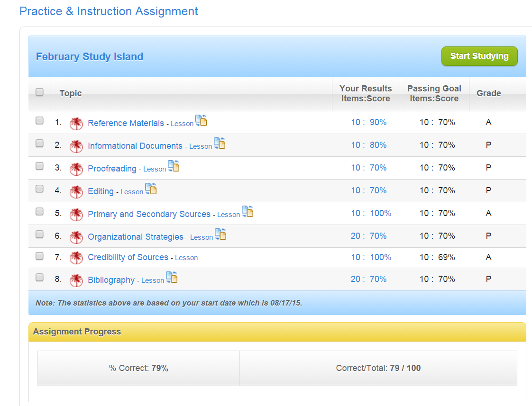The width and height of the screenshot is (532, 406).
Task: Open the document icon after Organizational Strategies Lesson
Action: pos(220,234)
